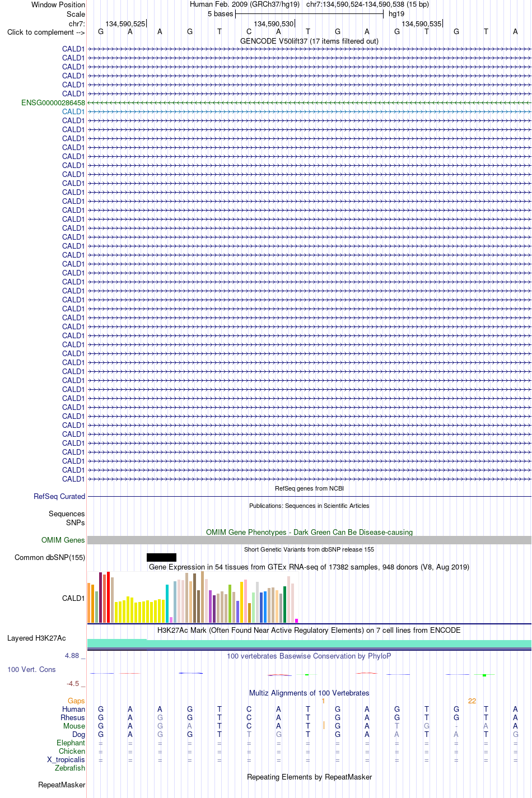Click the SNPs publications track label
Image resolution: width=532 pixels, height=798 pixels.
tap(75, 522)
